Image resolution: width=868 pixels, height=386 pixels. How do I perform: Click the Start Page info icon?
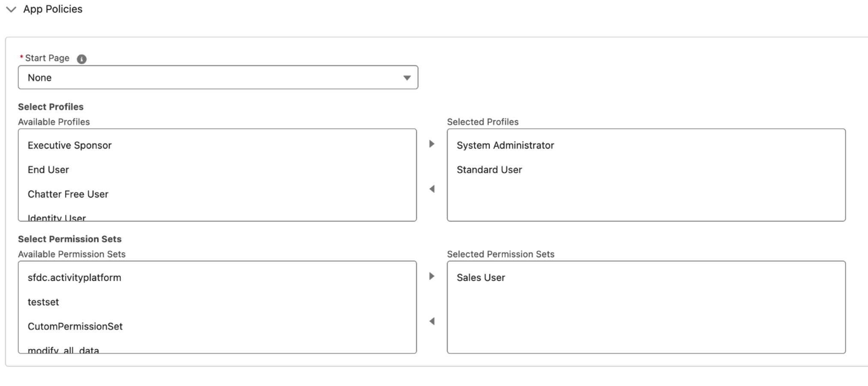pos(81,59)
